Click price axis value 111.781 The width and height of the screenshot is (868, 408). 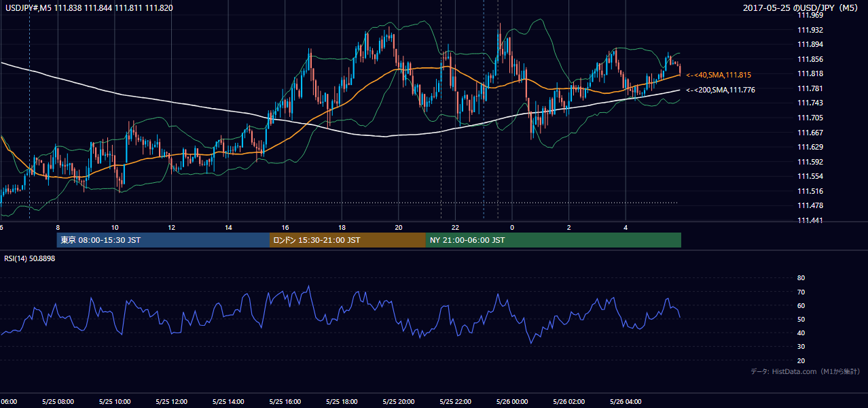(811, 88)
